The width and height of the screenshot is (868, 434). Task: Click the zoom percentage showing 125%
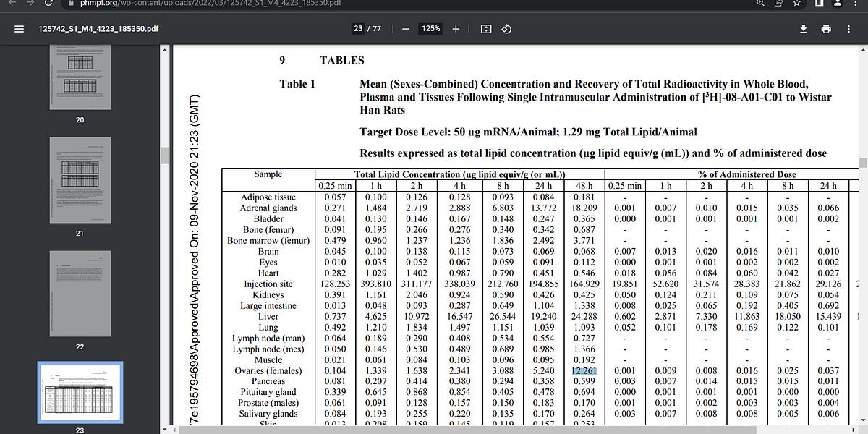pos(432,29)
